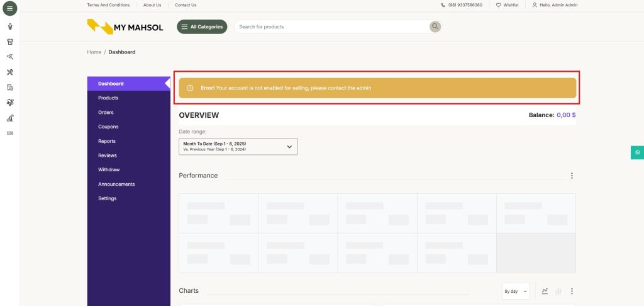
Task: Open the hamburger menu in the left sidebar
Action: tap(9, 9)
